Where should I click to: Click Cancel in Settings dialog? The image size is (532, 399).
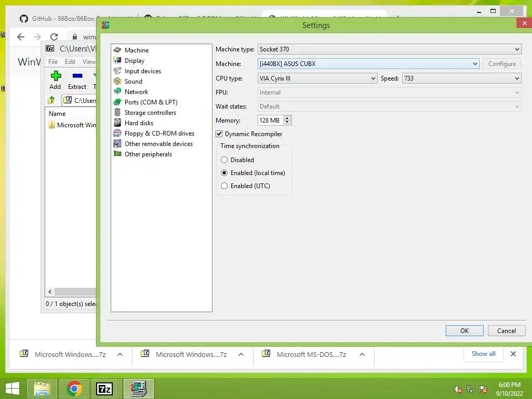506,331
